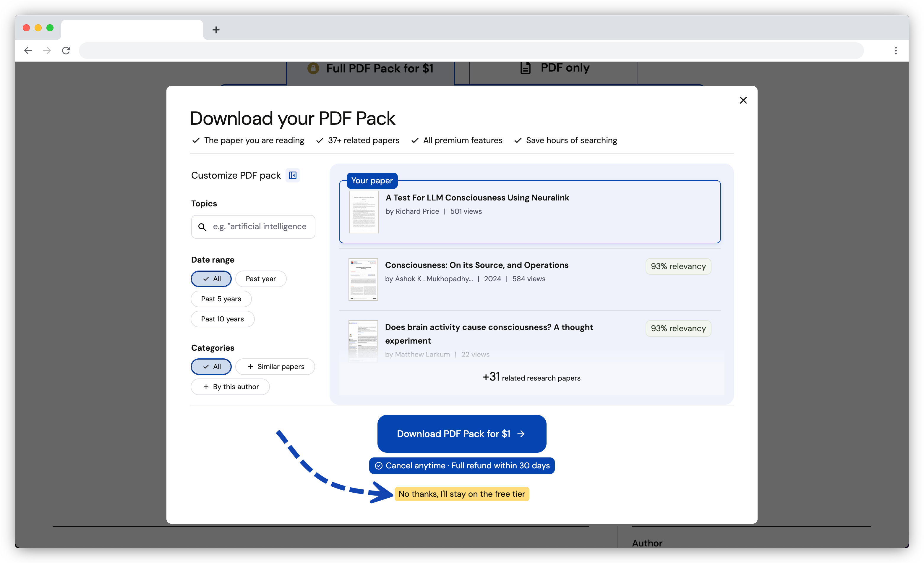This screenshot has width=924, height=563.
Task: Select the active browser tab
Action: (132, 30)
